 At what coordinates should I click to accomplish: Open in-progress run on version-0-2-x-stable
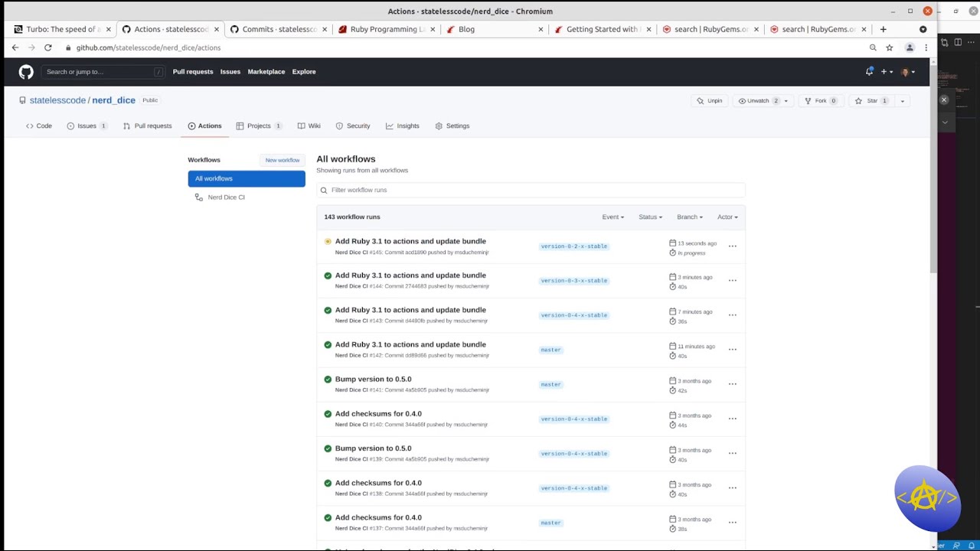pyautogui.click(x=410, y=241)
